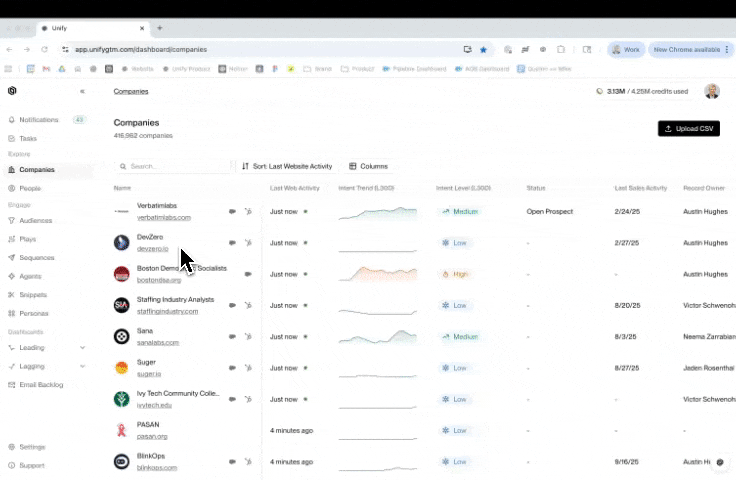The height and width of the screenshot is (480, 736).
Task: Open devzero.io link
Action: 153,249
